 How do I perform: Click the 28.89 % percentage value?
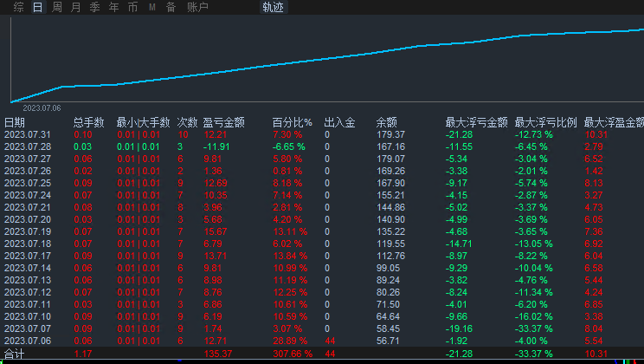point(290,341)
